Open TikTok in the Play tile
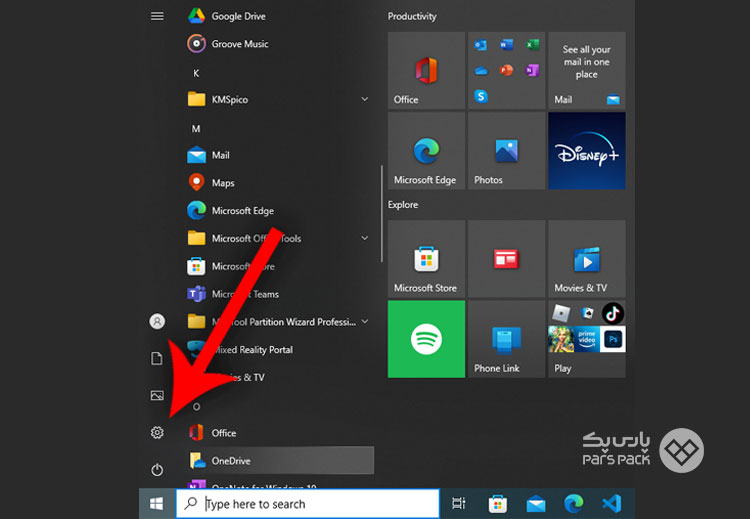 (x=613, y=314)
